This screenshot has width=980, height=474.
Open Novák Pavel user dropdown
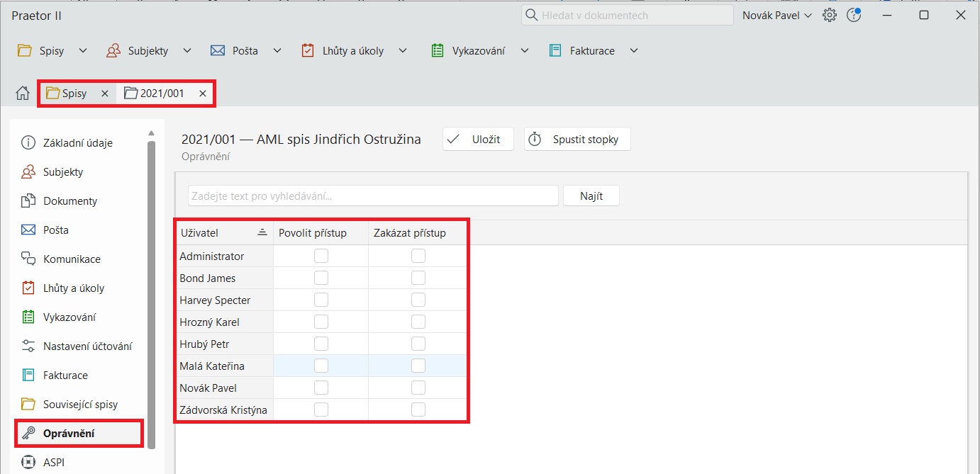[776, 16]
